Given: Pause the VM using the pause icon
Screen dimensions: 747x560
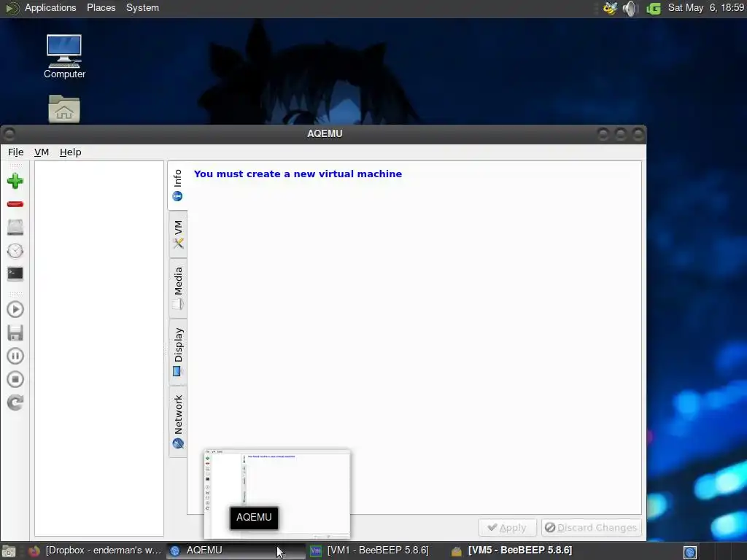Looking at the screenshot, I should [15, 356].
